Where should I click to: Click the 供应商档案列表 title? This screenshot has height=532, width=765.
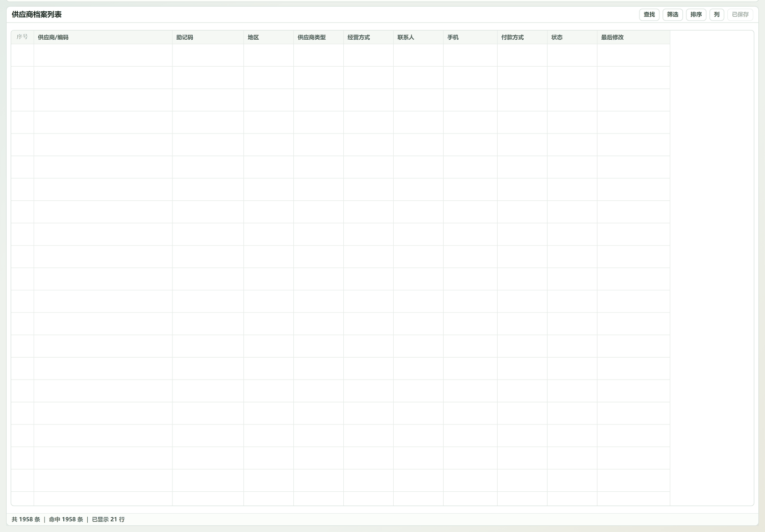[37, 15]
